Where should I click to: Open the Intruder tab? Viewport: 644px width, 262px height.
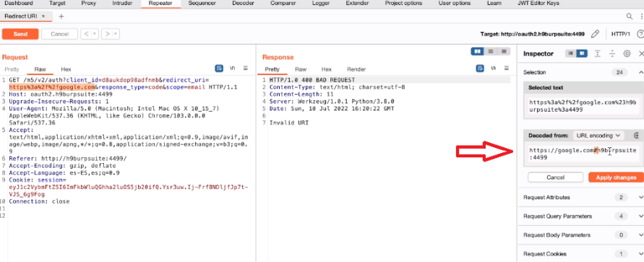pos(122,4)
